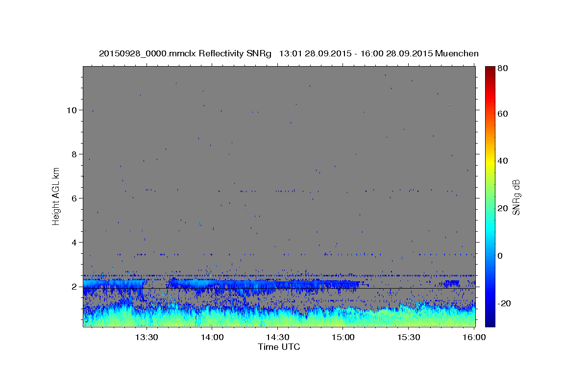The width and height of the screenshot is (588, 392).
Task: Click the 'SNRg dB' colorbar label
Action: (516, 196)
